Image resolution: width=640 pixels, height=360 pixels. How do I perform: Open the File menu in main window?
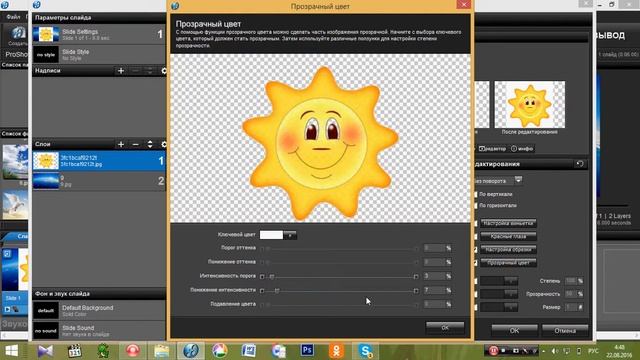[13, 17]
